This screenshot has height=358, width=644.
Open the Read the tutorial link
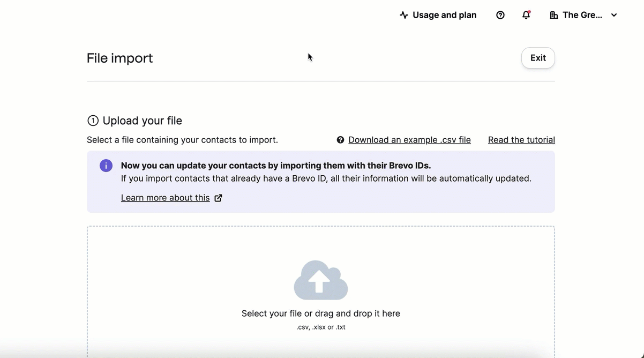(x=521, y=139)
